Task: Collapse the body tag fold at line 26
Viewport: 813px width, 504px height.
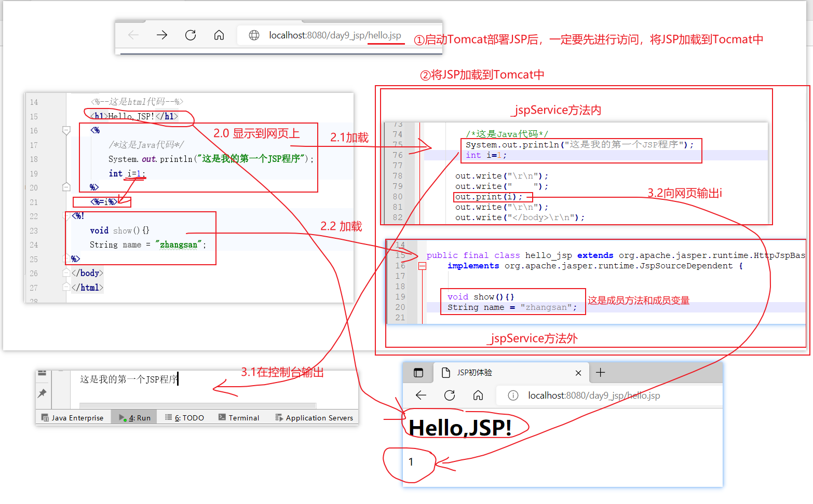Action: (x=66, y=273)
